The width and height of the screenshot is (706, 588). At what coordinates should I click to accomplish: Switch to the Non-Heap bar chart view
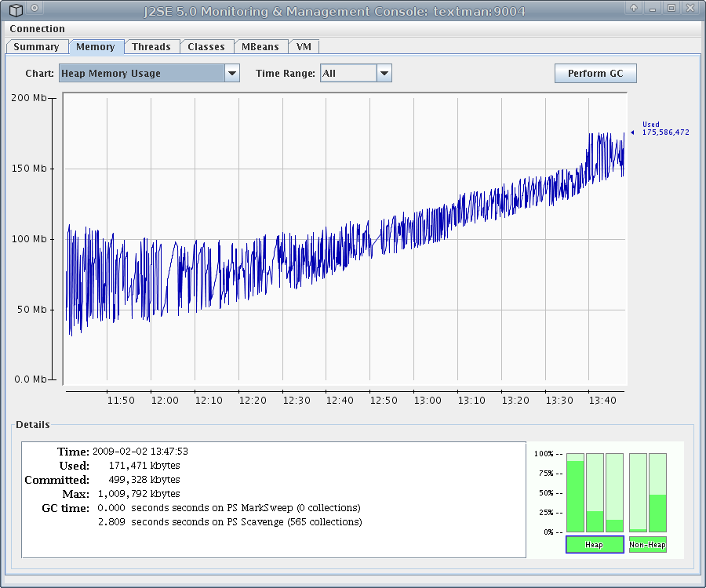647,544
